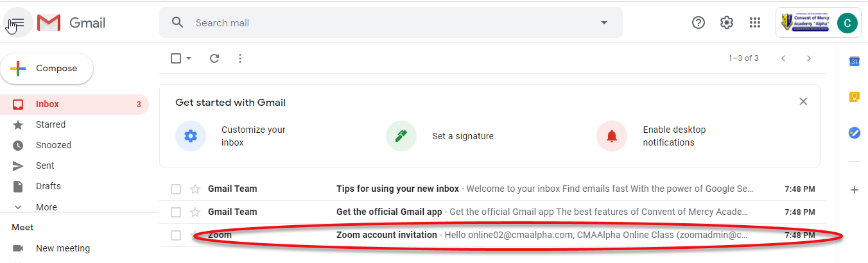The width and height of the screenshot is (868, 263).
Task: Refresh the inbox
Action: click(x=214, y=58)
